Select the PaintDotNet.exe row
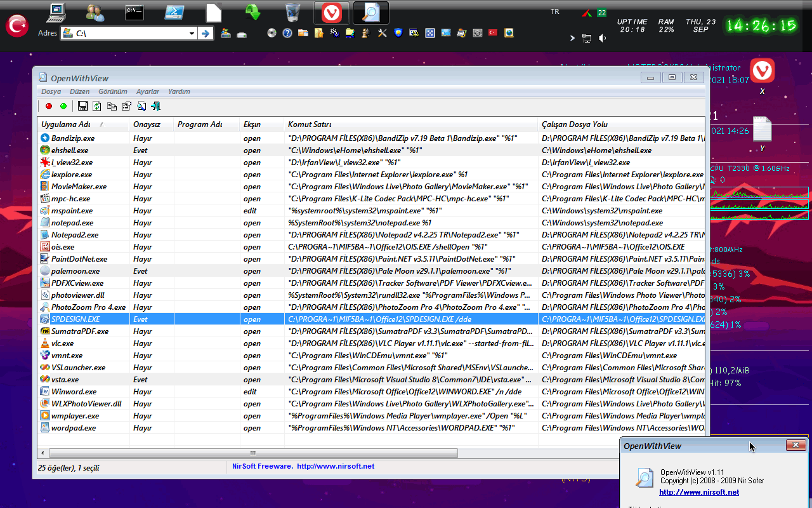Image resolution: width=812 pixels, height=508 pixels. pyautogui.click(x=371, y=258)
